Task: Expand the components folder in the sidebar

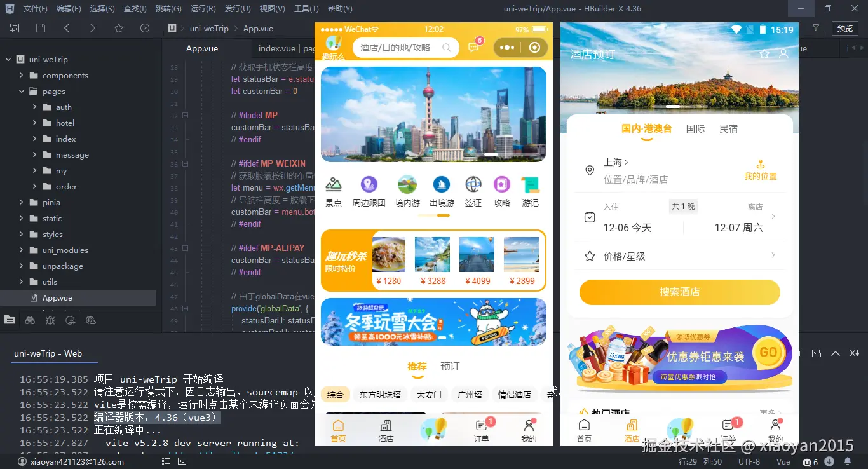Action: pos(22,75)
